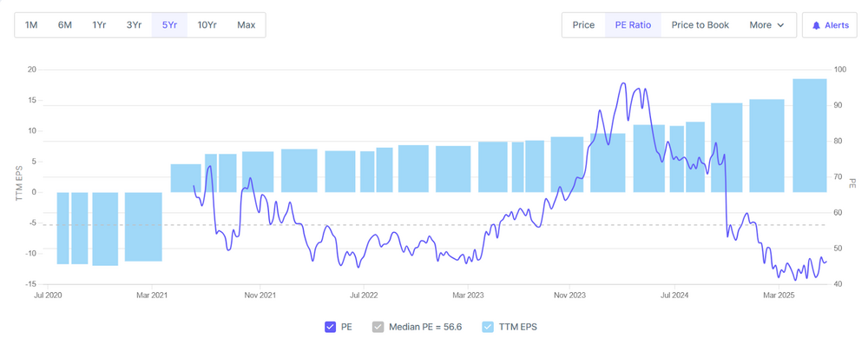Screen dimensions: 868x352
Task: Click the PE line peak near 2024
Action: (x=623, y=84)
